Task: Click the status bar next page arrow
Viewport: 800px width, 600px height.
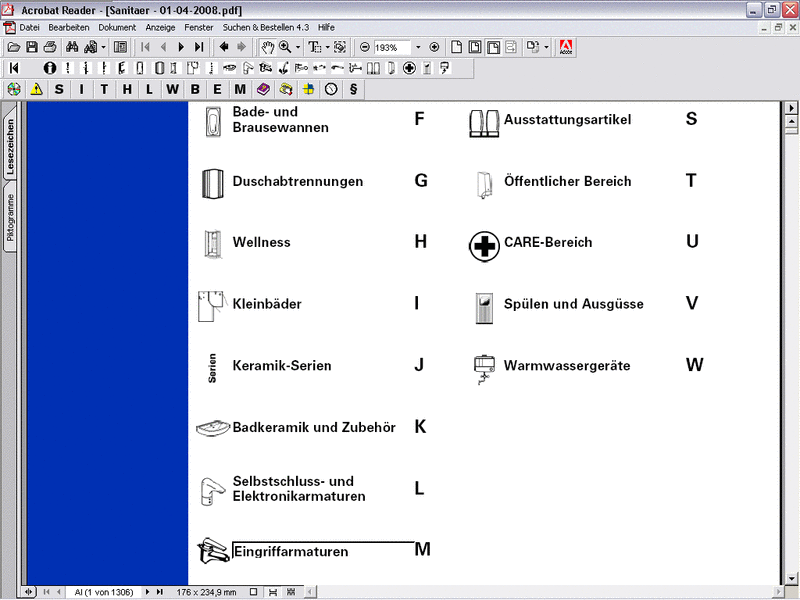Action: [x=147, y=592]
